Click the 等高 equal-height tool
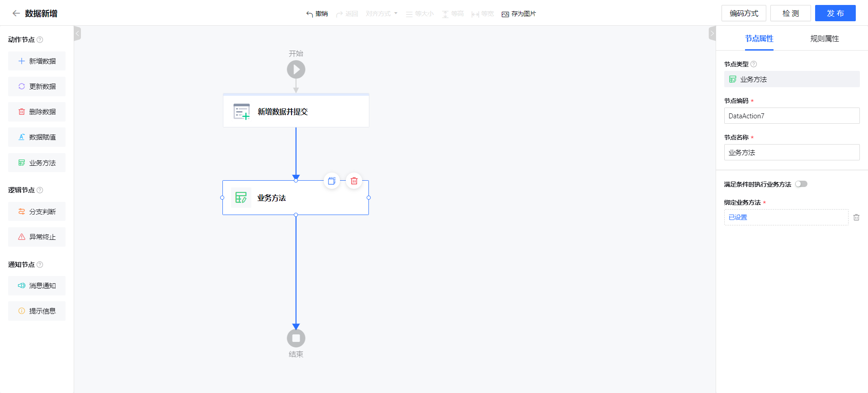This screenshot has width=868, height=393. pyautogui.click(x=453, y=14)
